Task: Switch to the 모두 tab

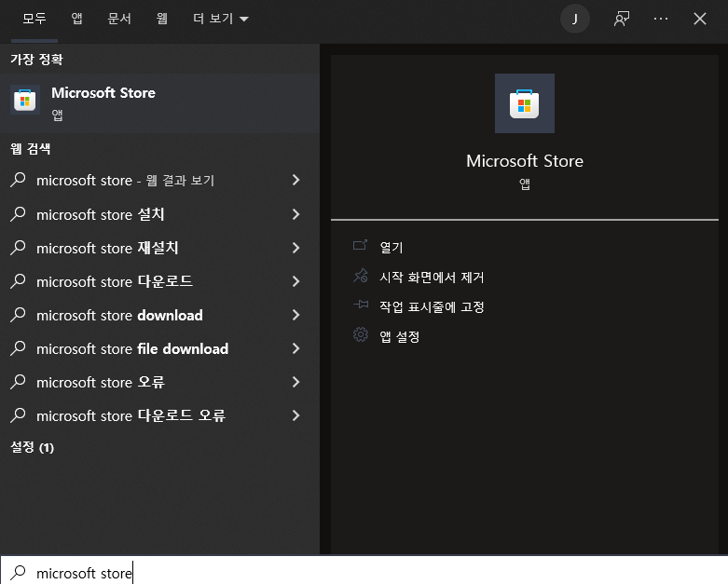Action: (x=34, y=19)
